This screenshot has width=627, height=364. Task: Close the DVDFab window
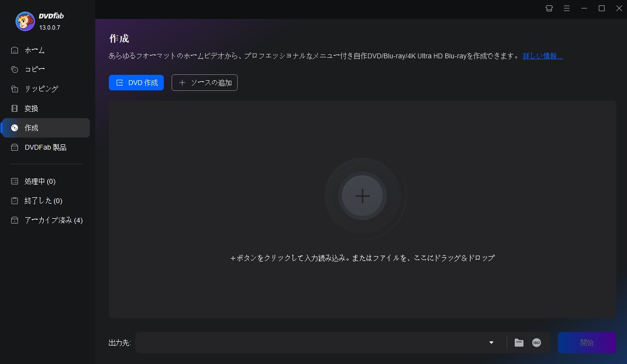[x=619, y=8]
